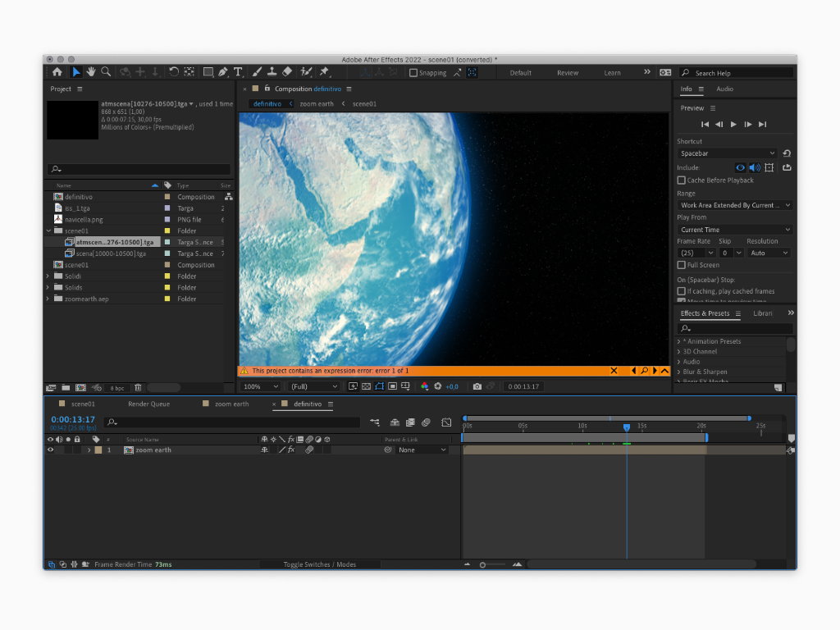Viewport: 840px width, 630px height.
Task: Click the current time indicator in timeline
Action: pyautogui.click(x=626, y=427)
